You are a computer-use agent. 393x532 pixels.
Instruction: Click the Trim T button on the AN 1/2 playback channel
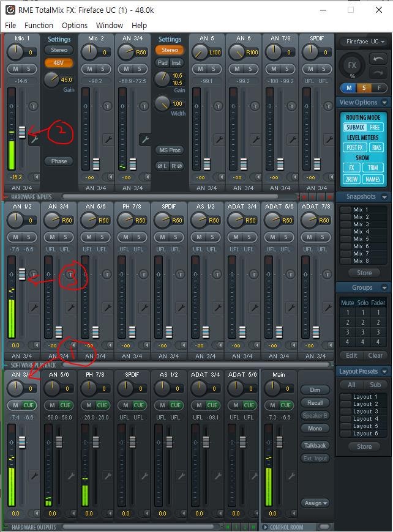[33, 274]
